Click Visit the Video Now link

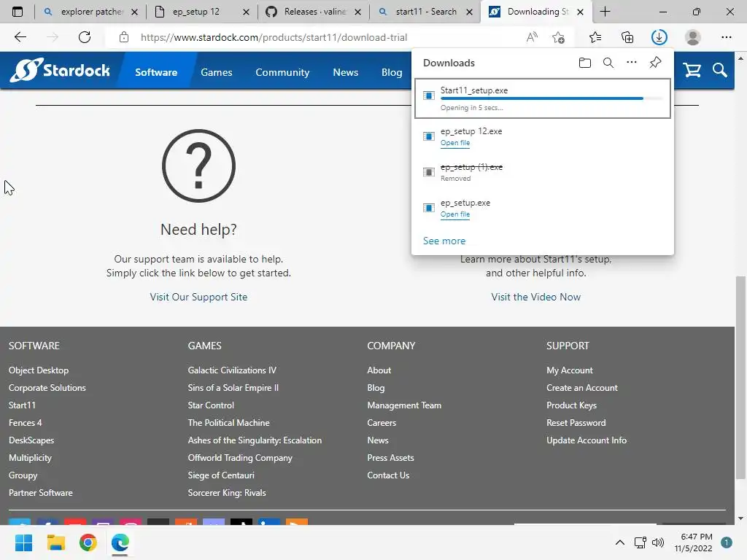[x=536, y=297]
